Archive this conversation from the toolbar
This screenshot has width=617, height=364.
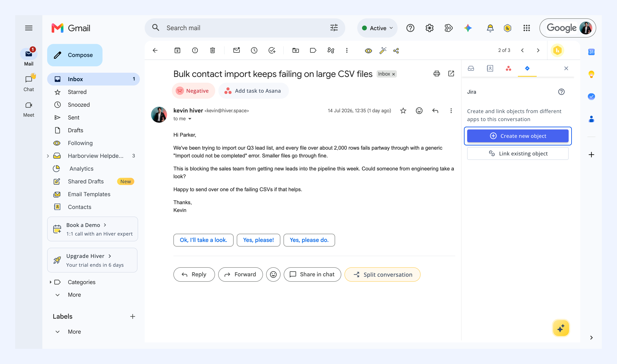coord(177,51)
